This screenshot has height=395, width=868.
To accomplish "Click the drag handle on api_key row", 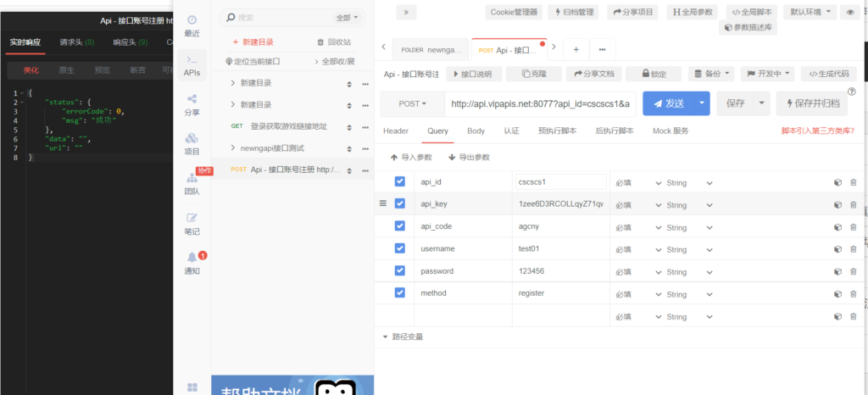I will [382, 203].
